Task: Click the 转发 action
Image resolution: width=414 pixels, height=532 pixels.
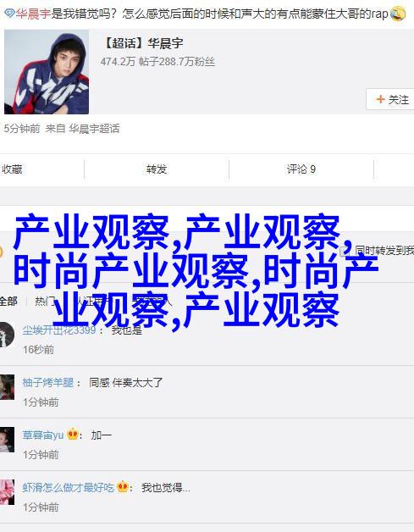Action: 157,169
